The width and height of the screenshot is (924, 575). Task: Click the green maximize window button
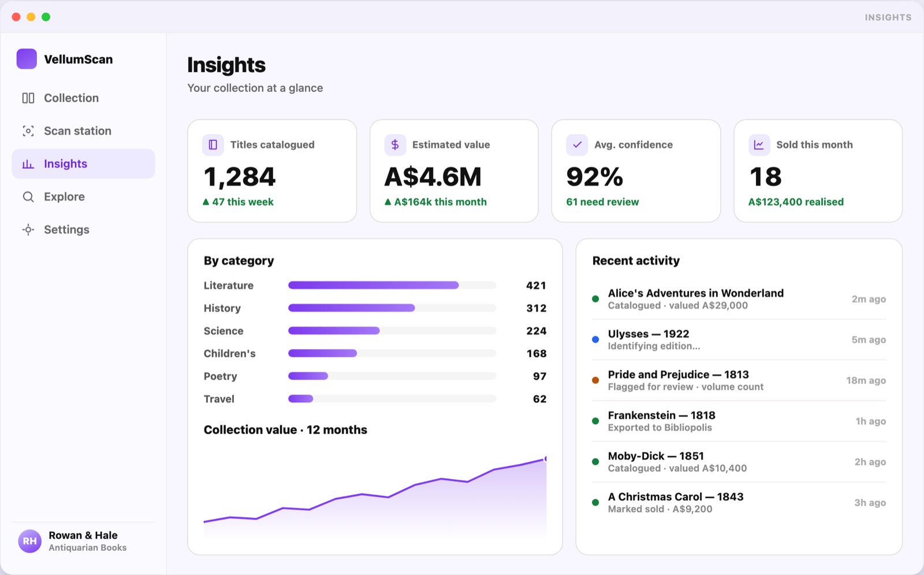[x=46, y=17]
